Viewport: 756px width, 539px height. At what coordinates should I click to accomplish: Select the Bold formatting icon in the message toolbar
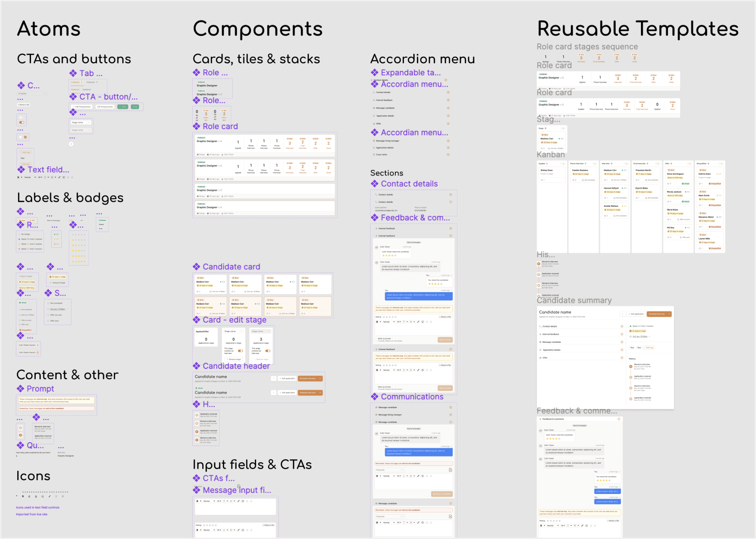pyautogui.click(x=197, y=501)
